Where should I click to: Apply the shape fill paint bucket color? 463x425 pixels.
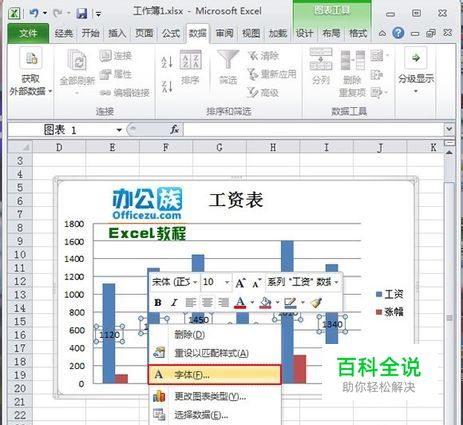(x=265, y=302)
